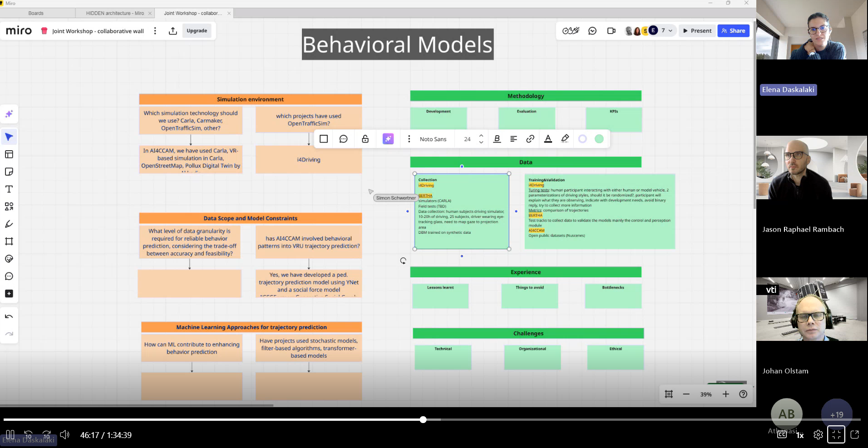Click the blue Share button
The image size is (868, 448).
coord(733,31)
